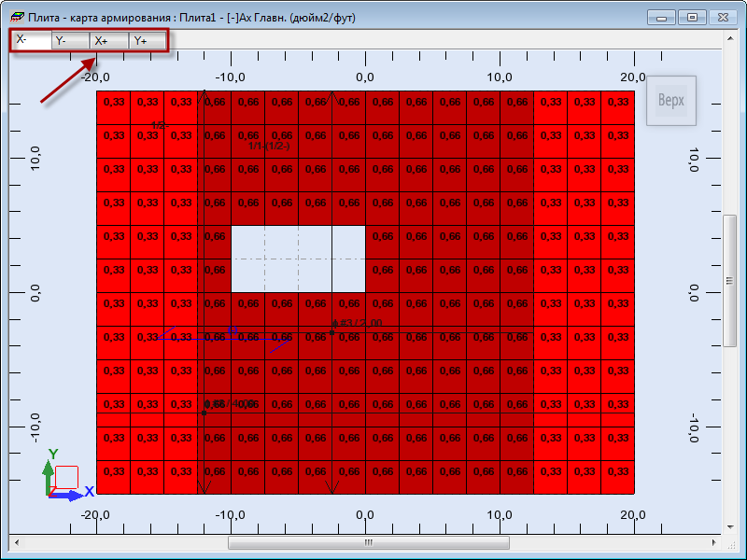Click the horizontal scrollbar thumb
This screenshot has height=560, width=747.
click(x=369, y=542)
